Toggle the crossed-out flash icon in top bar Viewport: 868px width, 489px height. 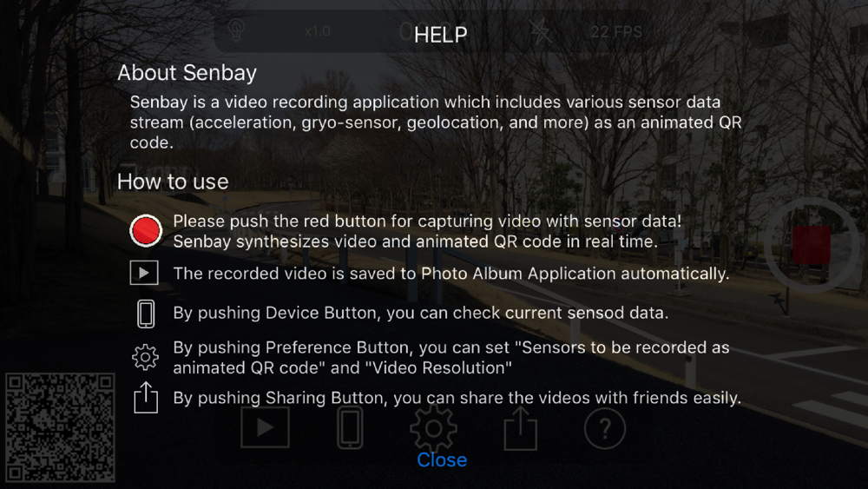[540, 31]
